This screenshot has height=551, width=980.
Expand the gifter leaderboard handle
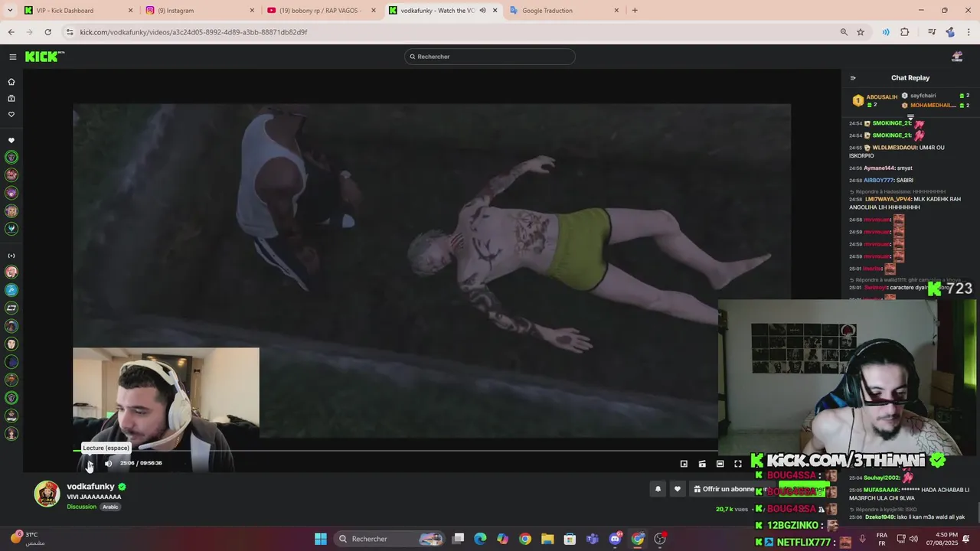(x=910, y=116)
